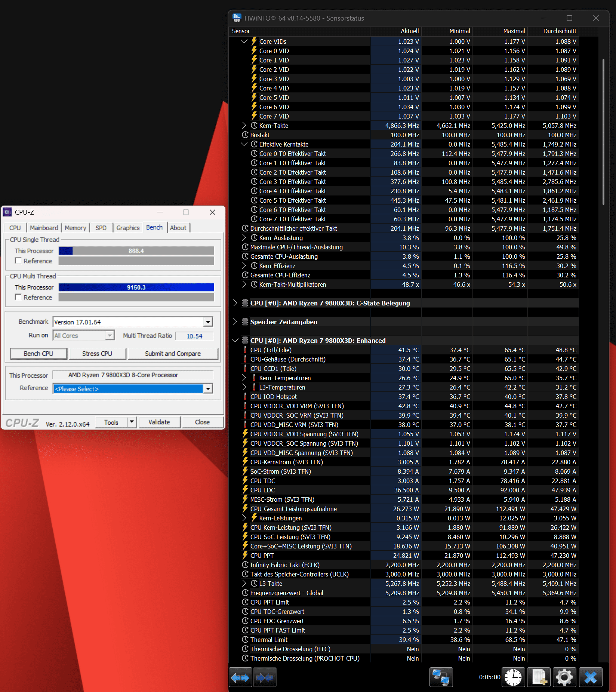Click the Validate button in CPU-Z
This screenshot has width=616, height=692.
pos(159,422)
